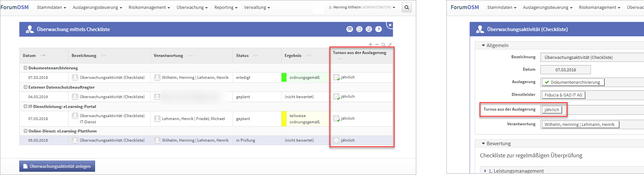Close the Überwachung mittels Checkliste panel

coord(390,25)
